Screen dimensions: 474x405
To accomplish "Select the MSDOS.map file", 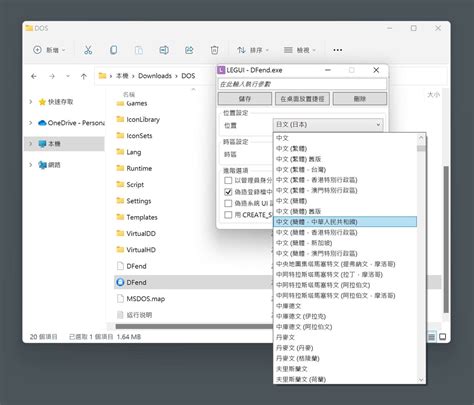I will 141,299.
